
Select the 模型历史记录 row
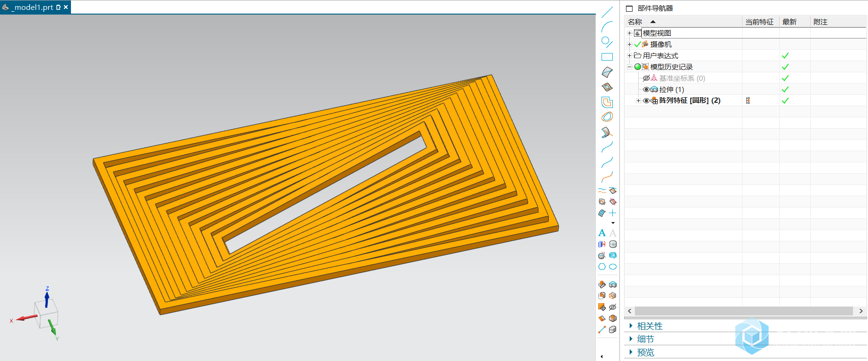[745, 67]
